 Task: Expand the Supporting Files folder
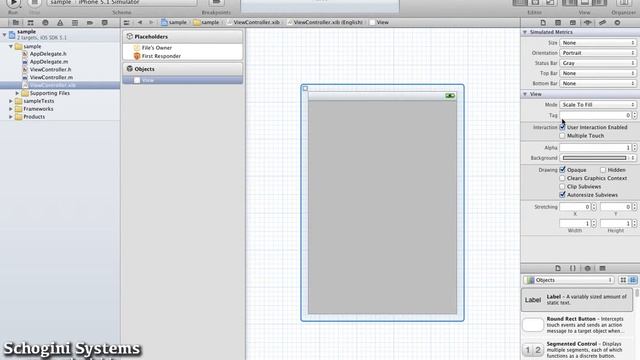18,93
